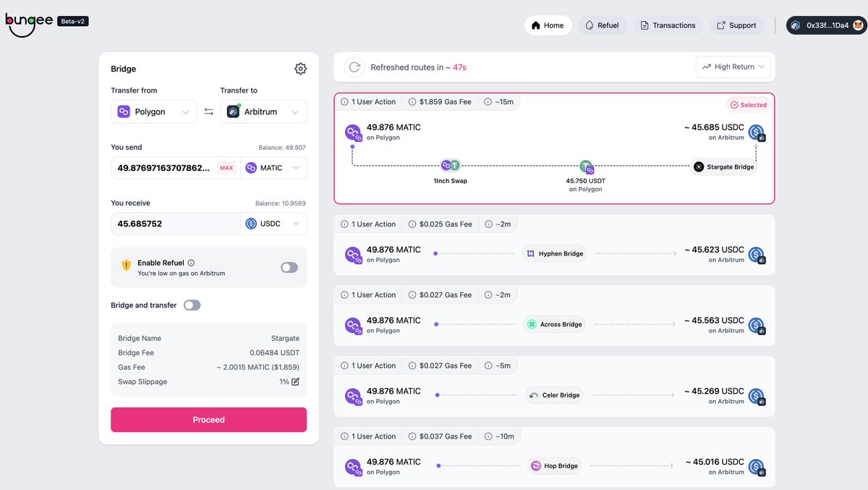
Task: Click the Proceed button
Action: [208, 420]
